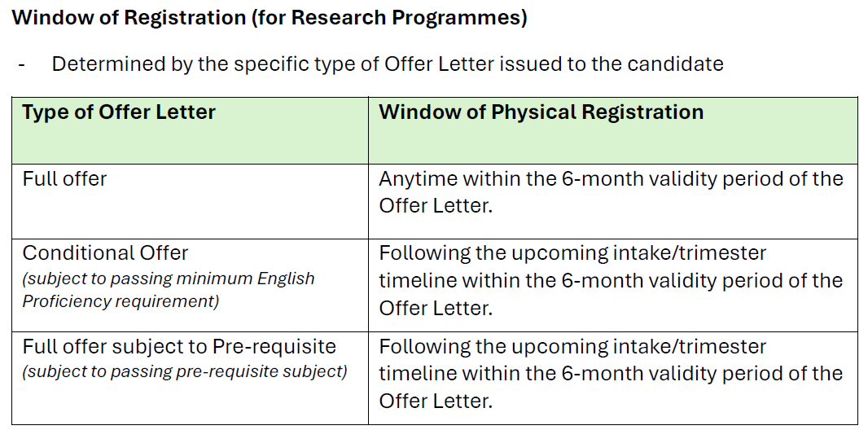The height and width of the screenshot is (430, 868).
Task: Click the registration window cell for Conditional Offer
Action: click(x=613, y=286)
